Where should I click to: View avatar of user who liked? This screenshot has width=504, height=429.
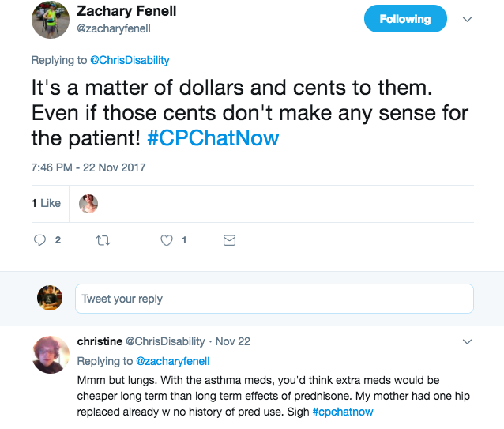(88, 203)
